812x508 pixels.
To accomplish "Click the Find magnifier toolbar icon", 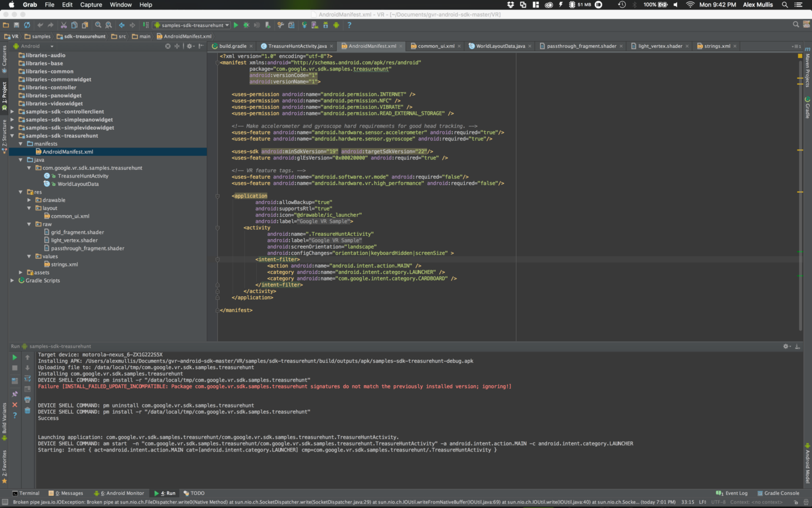I will coord(98,25).
